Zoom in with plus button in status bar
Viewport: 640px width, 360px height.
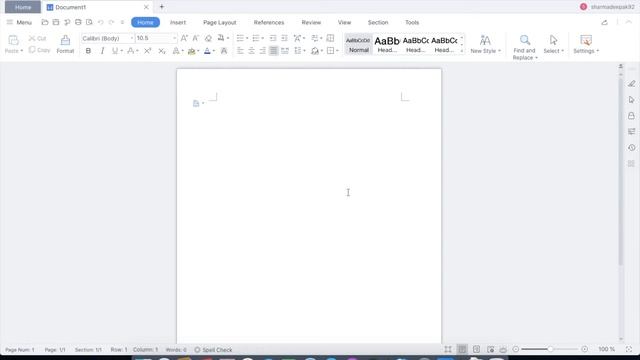[585, 349]
